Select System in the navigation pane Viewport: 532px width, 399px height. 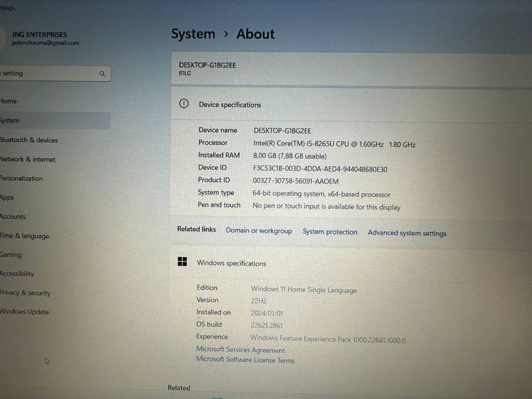click(11, 120)
